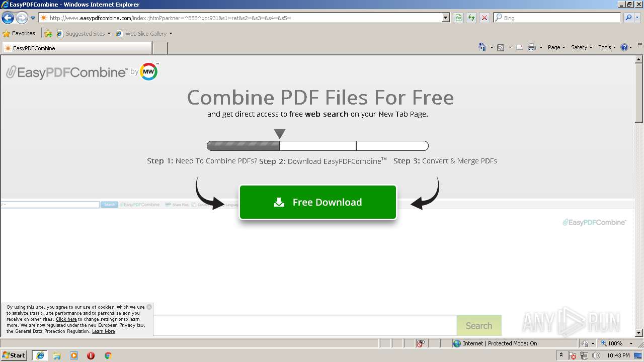
Task: Expand the Print options dropdown arrow
Action: pyautogui.click(x=541, y=47)
